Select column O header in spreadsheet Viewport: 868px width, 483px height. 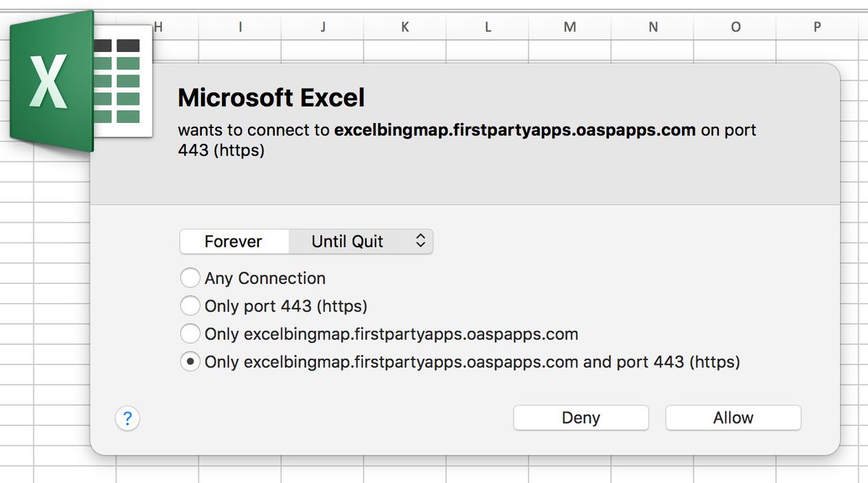pos(735,27)
